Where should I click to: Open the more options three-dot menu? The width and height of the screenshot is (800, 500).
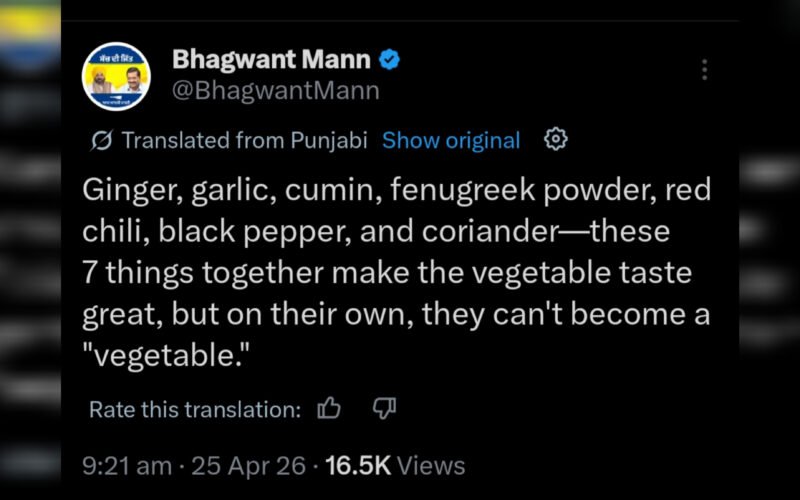(705, 70)
